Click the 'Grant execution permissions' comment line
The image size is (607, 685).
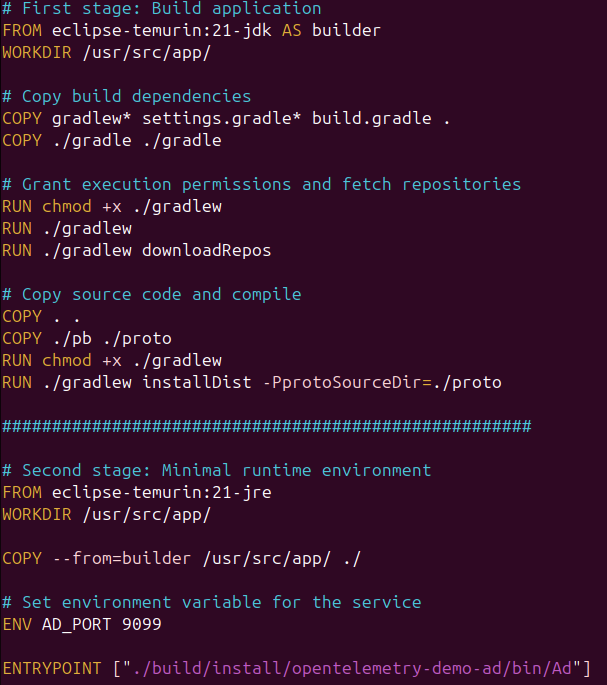tap(261, 185)
